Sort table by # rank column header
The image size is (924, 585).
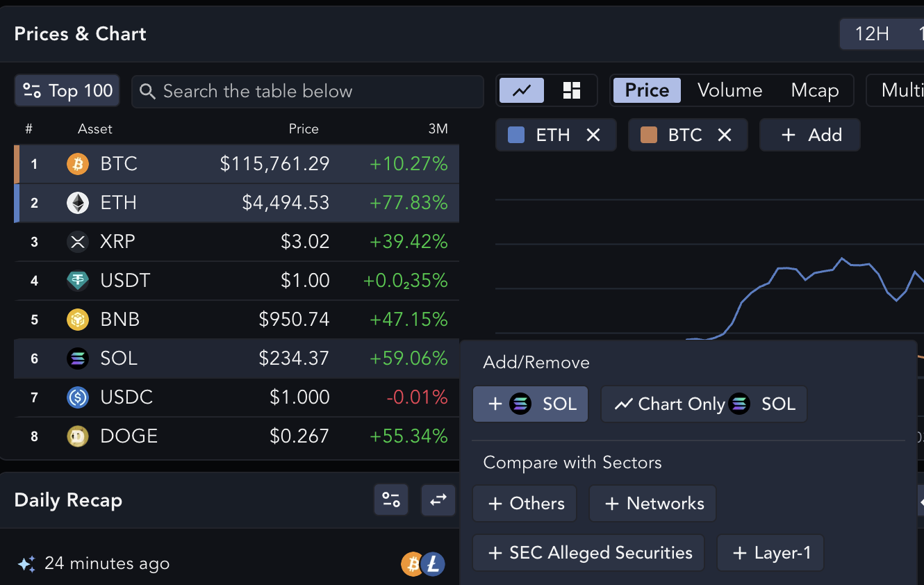pos(29,129)
